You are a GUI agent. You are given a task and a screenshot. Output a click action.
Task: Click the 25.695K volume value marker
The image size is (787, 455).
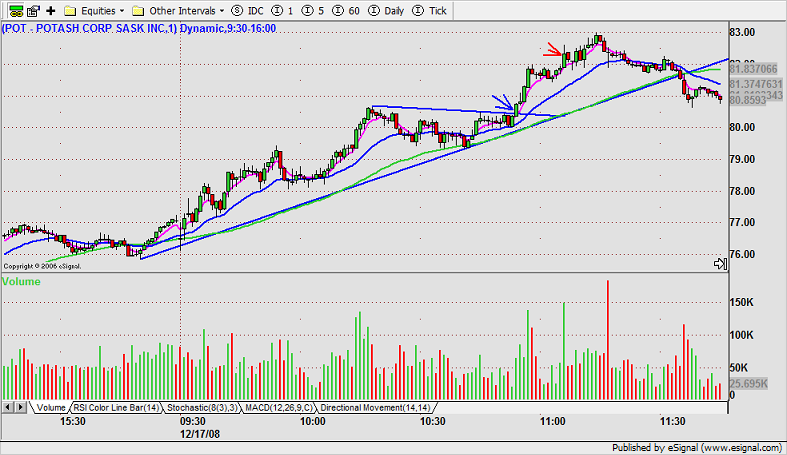click(x=748, y=384)
